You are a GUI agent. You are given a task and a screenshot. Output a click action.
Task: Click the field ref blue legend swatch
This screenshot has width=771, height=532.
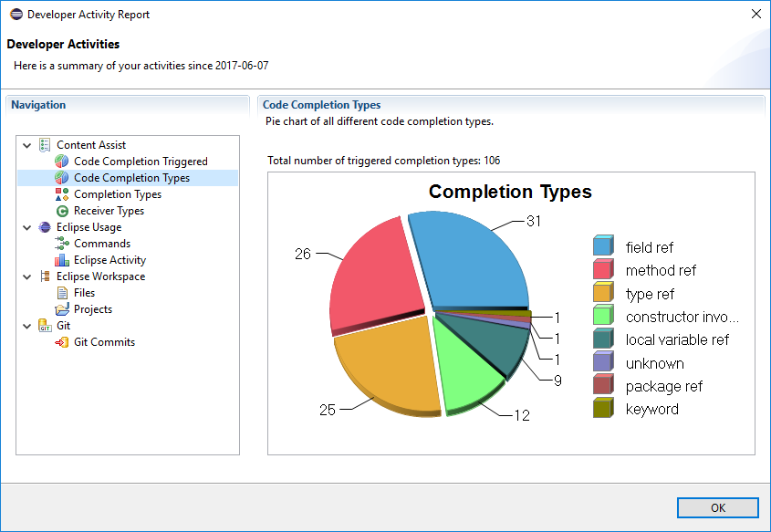(603, 245)
